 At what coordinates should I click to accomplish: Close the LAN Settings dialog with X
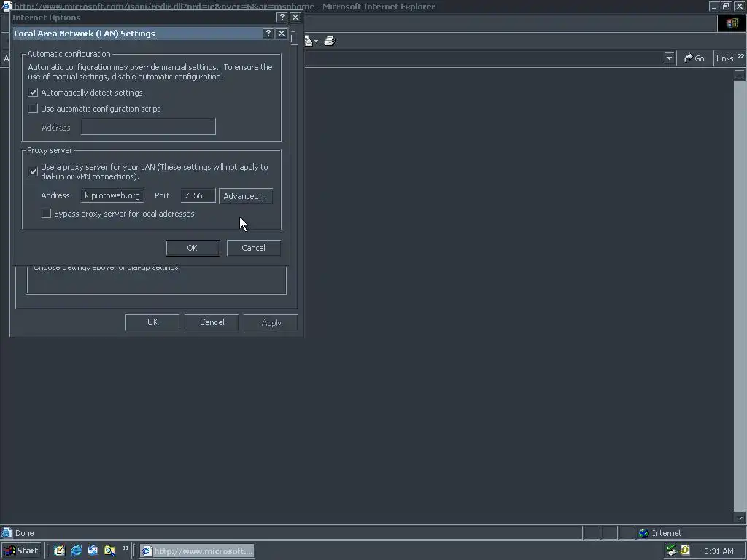coord(282,34)
